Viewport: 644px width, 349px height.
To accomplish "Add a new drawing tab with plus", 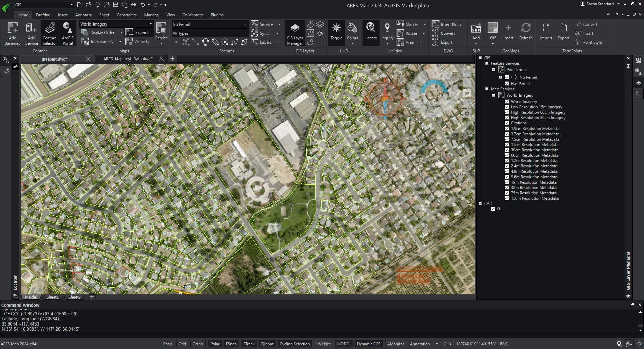I will tap(172, 59).
